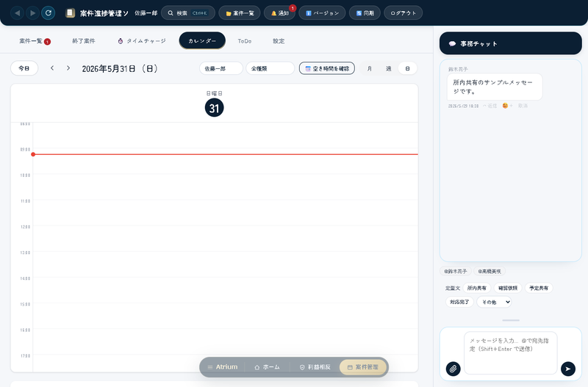Viewport: 588px width, 387px height.
Task: Click the 返信 reply link under the message
Action: (490, 106)
